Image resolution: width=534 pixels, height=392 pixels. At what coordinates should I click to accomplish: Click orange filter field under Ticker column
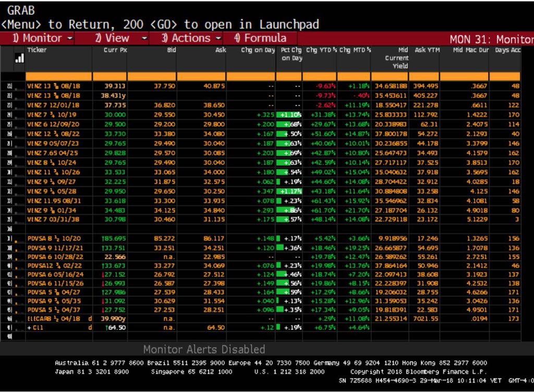[x=58, y=76]
